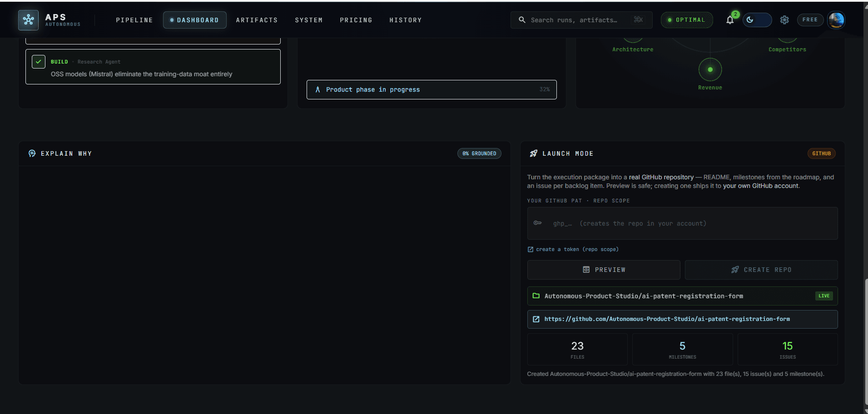Select the Revenue node in the graph
The height and width of the screenshot is (414, 868).
[x=710, y=69]
